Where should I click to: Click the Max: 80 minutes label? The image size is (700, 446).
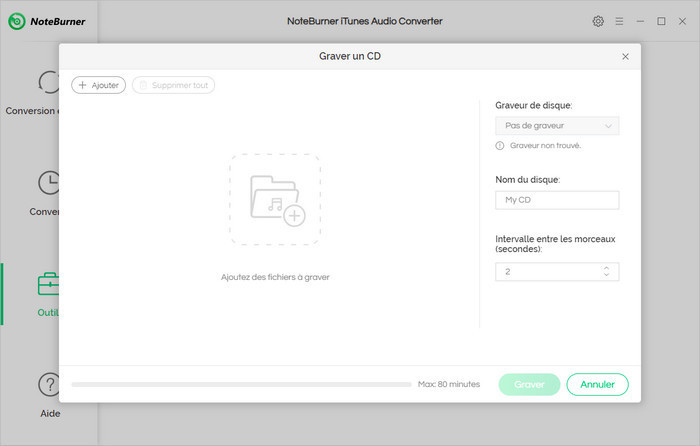pos(449,384)
